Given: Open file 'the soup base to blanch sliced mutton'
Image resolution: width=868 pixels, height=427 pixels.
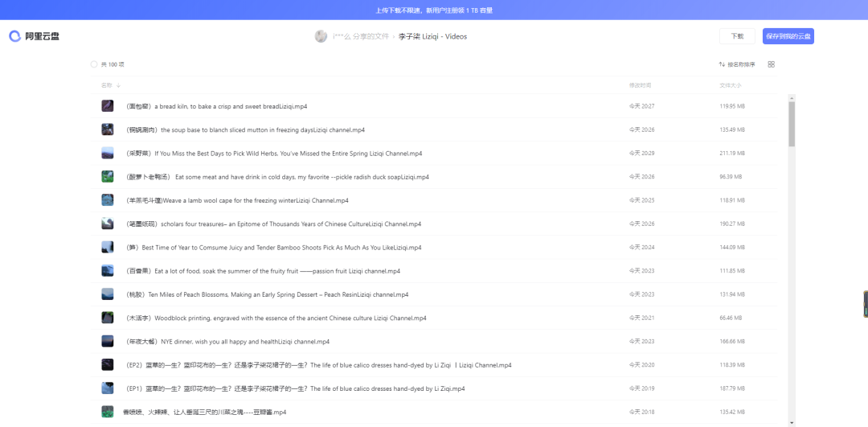Looking at the screenshot, I should tap(244, 129).
